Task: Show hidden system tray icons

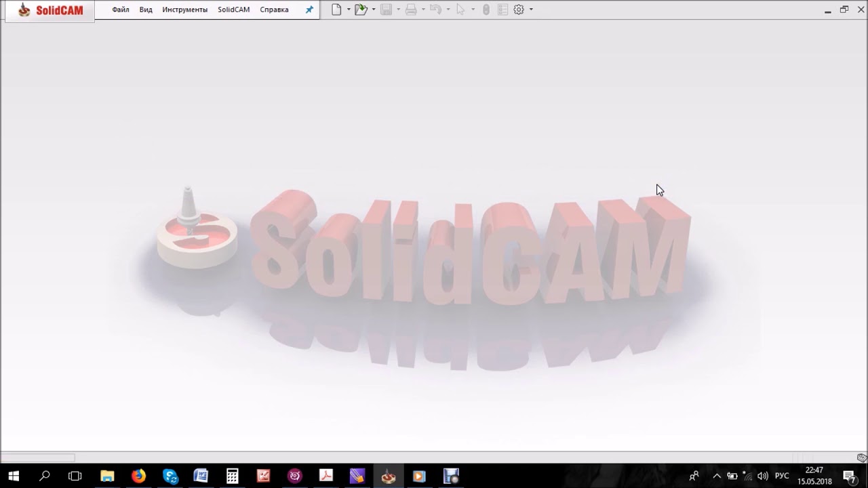Action: (717, 476)
